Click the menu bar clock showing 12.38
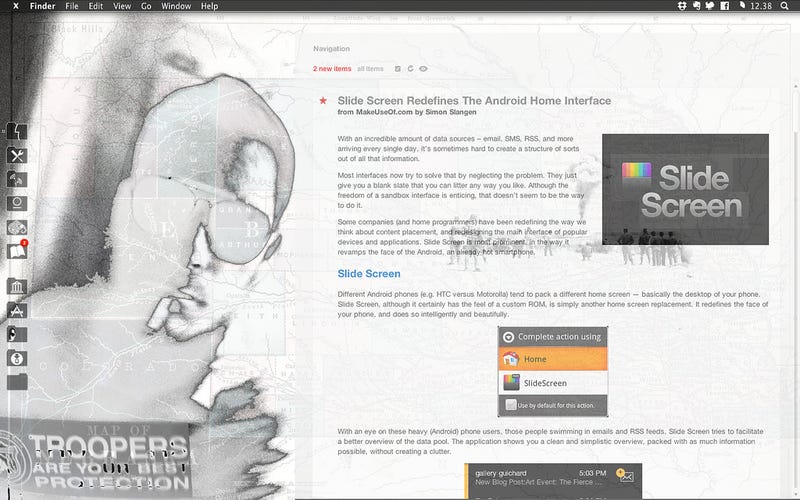Screen dimensions: 800x500 [761, 6]
